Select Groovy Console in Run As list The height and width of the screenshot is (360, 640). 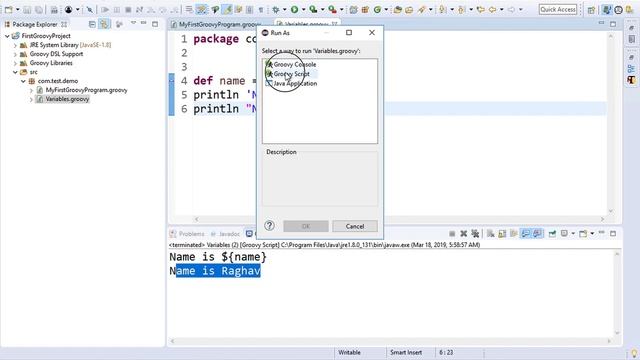click(x=291, y=64)
